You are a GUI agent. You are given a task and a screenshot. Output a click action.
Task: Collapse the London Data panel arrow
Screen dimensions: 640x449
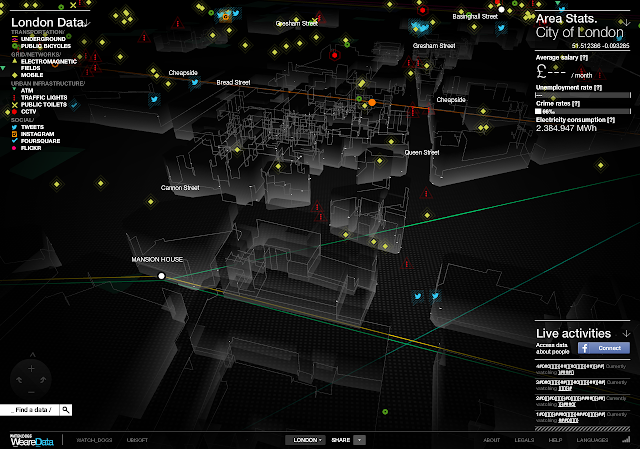87,23
